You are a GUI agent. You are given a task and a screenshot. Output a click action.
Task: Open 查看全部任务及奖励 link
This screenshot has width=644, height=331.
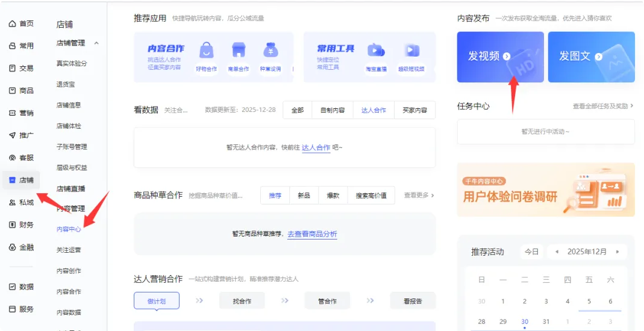(603, 107)
